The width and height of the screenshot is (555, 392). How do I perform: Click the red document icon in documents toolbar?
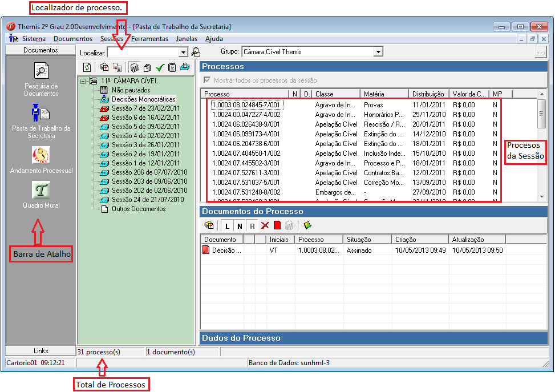(277, 225)
